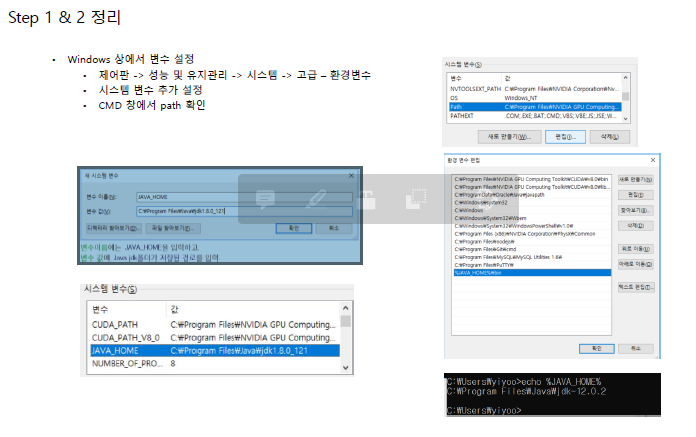696x437 pixels.
Task: Select the WindowsPowerShell v1.0 path entry
Action: (532, 226)
